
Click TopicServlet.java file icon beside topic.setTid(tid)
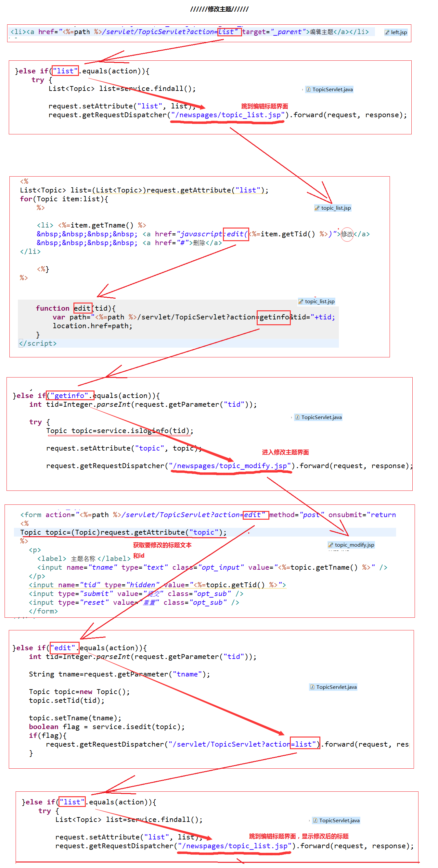(x=312, y=687)
